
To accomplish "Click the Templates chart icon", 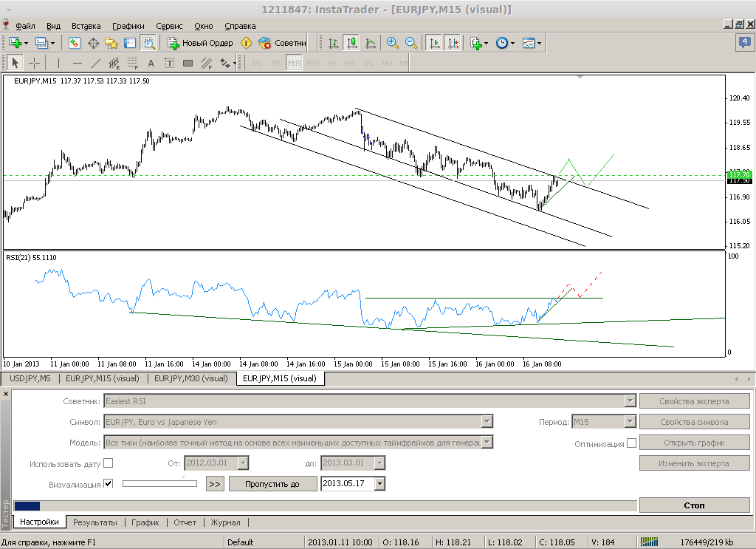I will (529, 43).
